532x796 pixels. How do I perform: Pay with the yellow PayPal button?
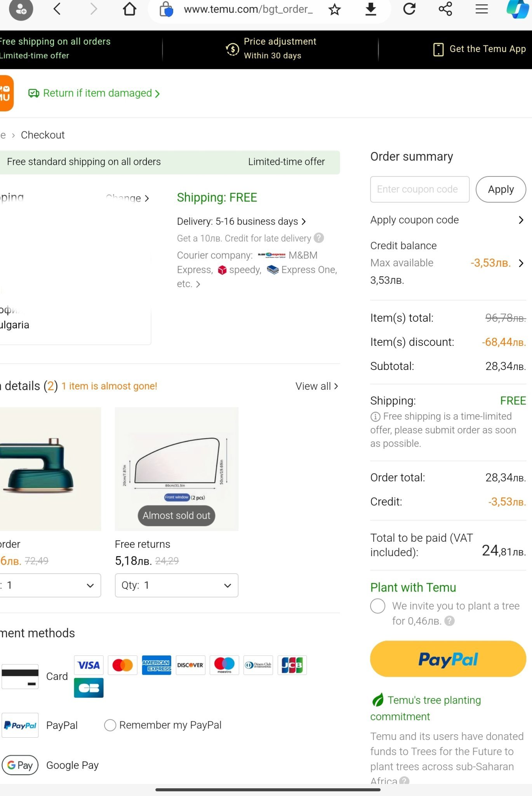point(448,659)
